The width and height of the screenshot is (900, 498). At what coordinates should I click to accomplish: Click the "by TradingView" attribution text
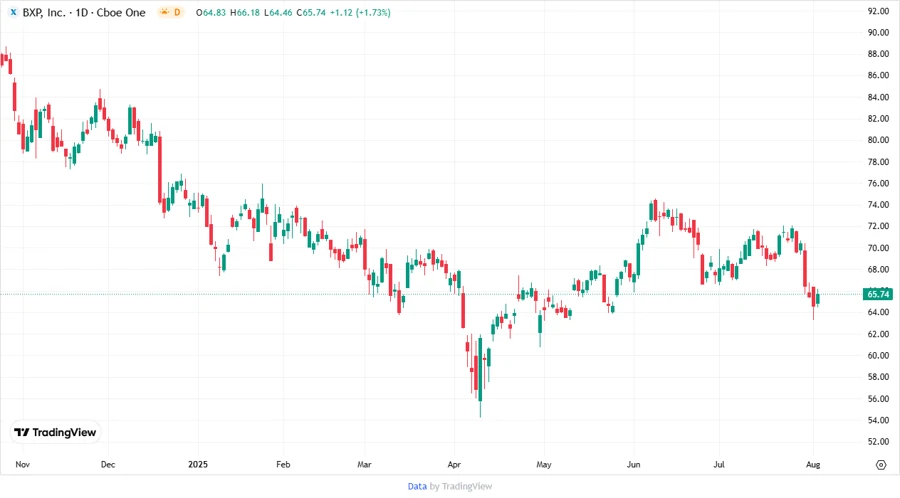click(x=461, y=487)
